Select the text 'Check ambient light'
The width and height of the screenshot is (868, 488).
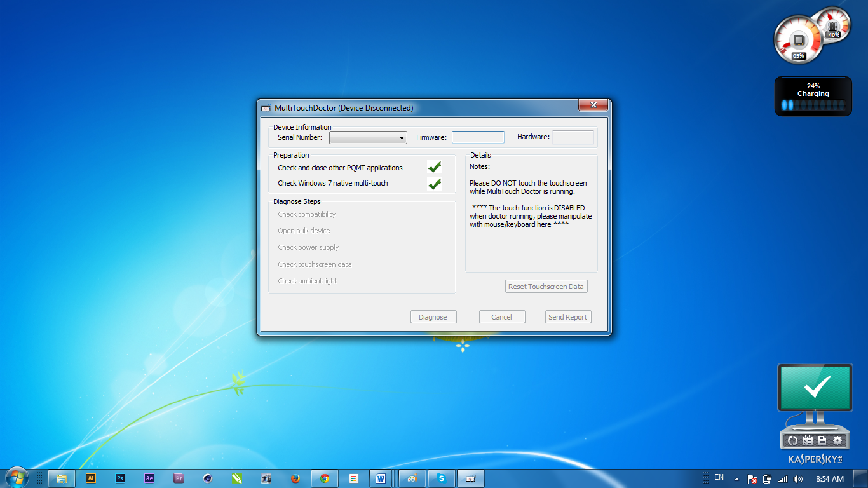[x=308, y=281]
